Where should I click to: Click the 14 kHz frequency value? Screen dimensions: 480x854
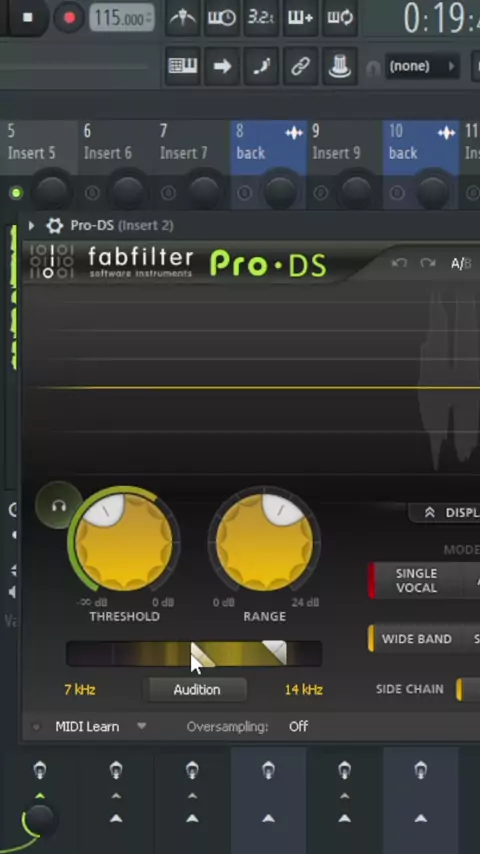click(x=303, y=690)
